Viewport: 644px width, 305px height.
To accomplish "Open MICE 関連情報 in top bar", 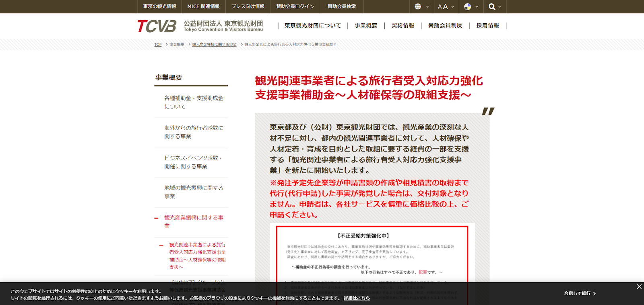I will [x=204, y=6].
